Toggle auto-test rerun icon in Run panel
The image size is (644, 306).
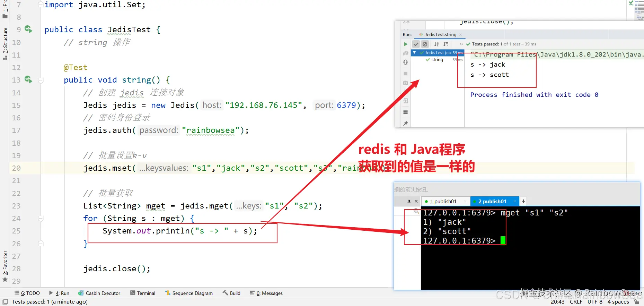[x=406, y=62]
